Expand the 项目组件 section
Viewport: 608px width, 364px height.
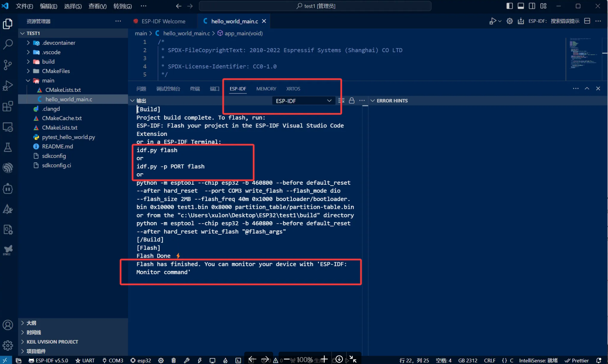[x=22, y=351]
